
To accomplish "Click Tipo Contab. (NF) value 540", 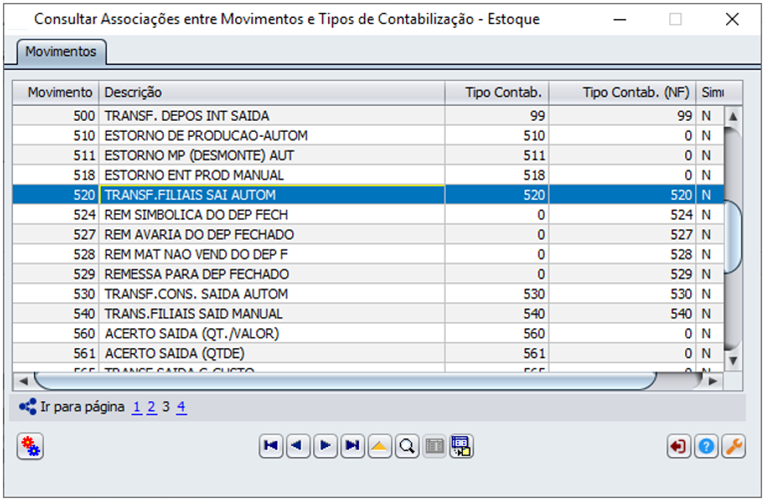I will coord(623,314).
